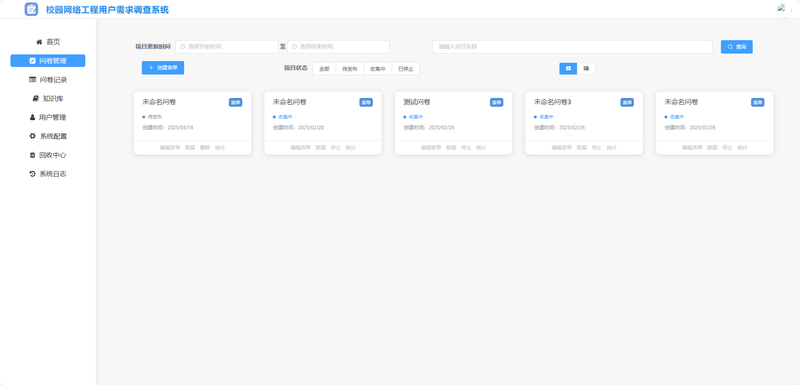The width and height of the screenshot is (800, 385).
Task: Click 收集中 status on 测试问卷 card
Action: (414, 117)
